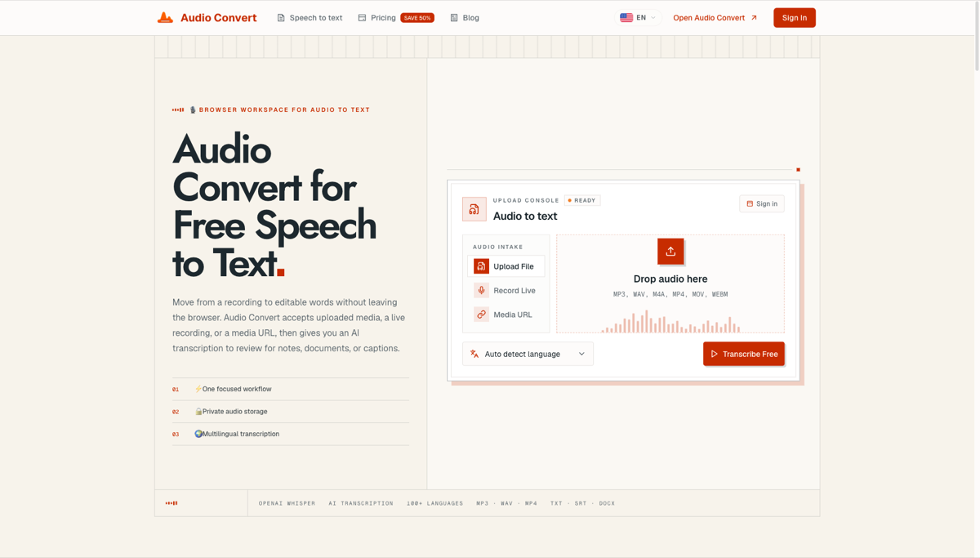
Task: Click the waveform icon above the headline
Action: 178,109
